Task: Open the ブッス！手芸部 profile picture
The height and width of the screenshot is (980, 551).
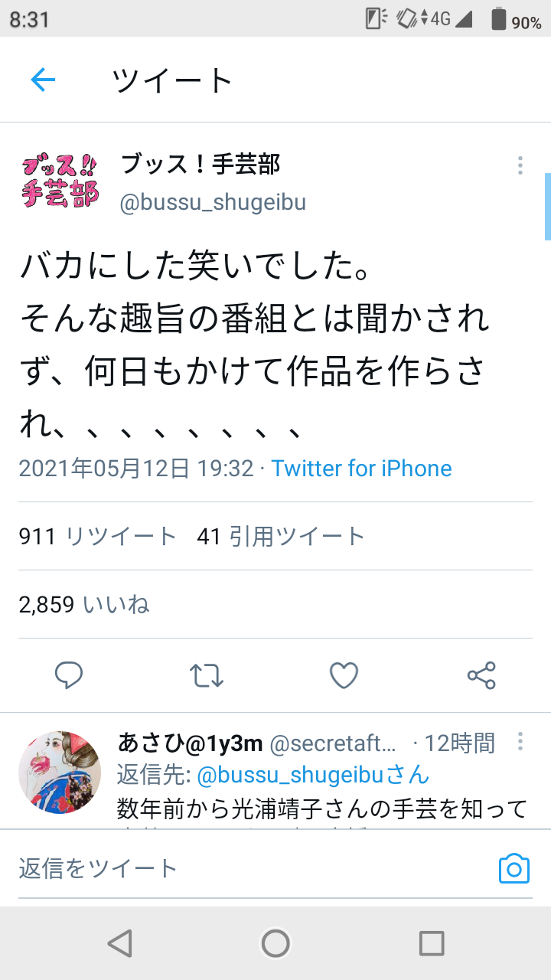Action: [60, 182]
